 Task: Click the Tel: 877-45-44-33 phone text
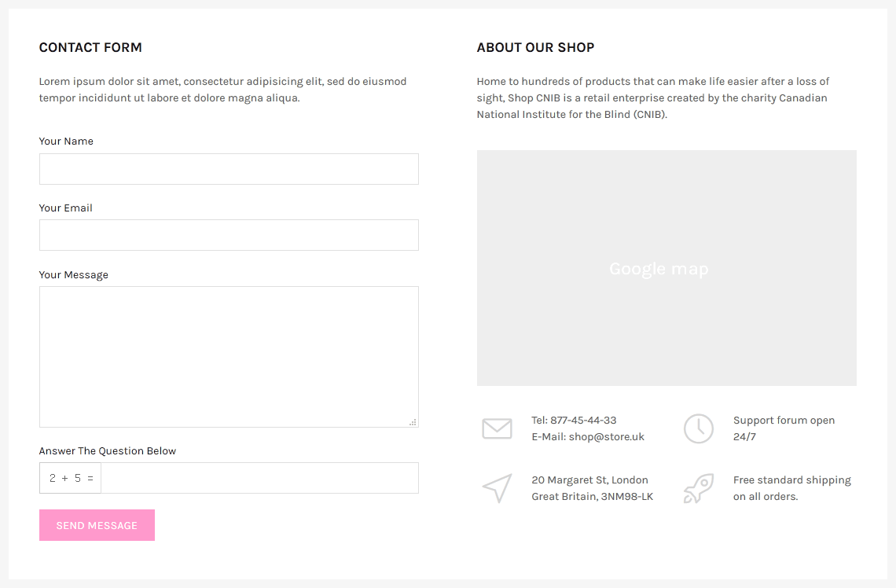(574, 420)
